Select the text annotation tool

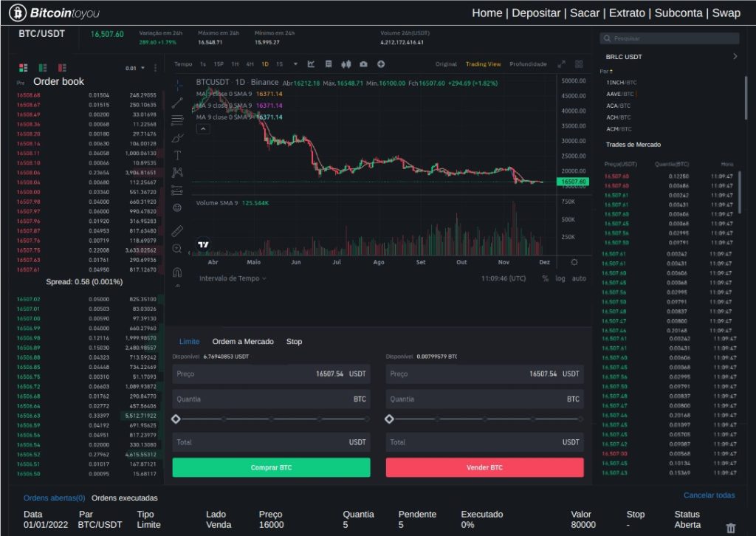177,155
